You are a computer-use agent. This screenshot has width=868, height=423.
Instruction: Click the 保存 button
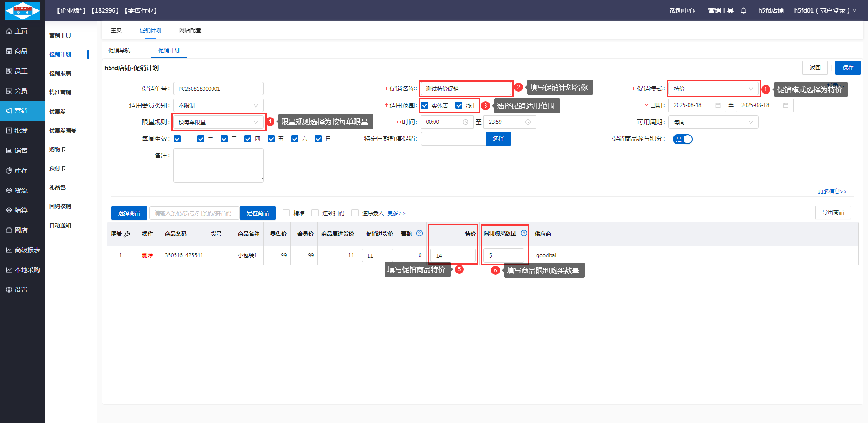[x=848, y=68]
